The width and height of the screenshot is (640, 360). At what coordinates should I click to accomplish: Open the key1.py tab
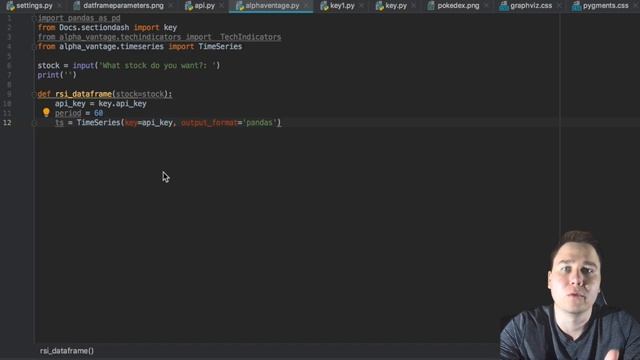(342, 6)
